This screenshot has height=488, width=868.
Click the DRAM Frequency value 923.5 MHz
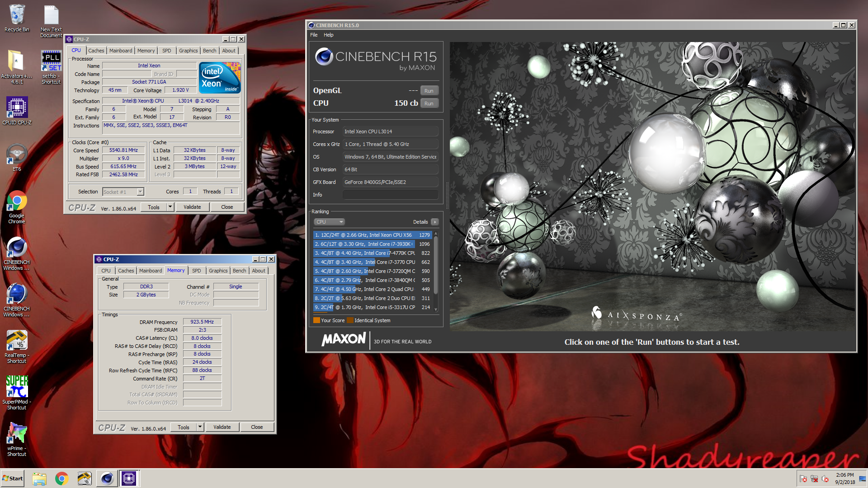(202, 322)
